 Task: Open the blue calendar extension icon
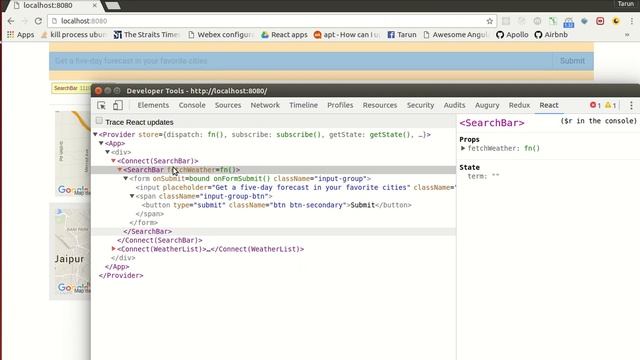[x=569, y=22]
